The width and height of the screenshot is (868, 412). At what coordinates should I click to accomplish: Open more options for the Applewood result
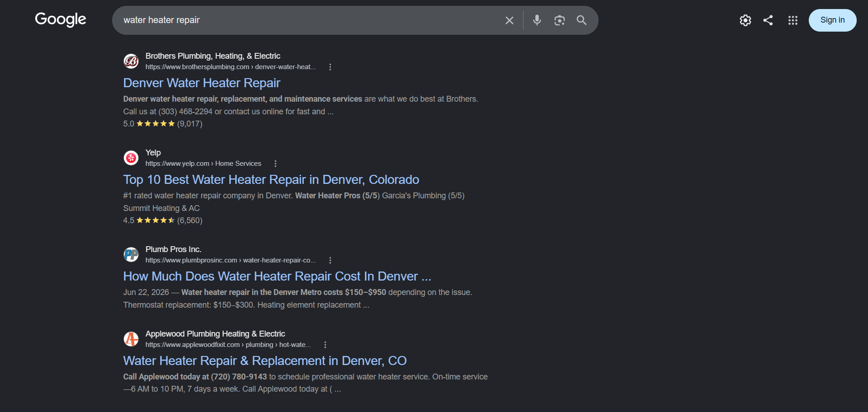click(x=325, y=345)
